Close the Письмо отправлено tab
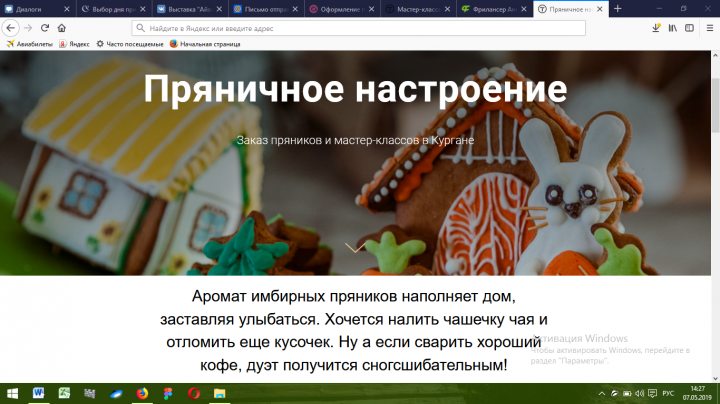This screenshot has width=720, height=404. click(x=295, y=9)
